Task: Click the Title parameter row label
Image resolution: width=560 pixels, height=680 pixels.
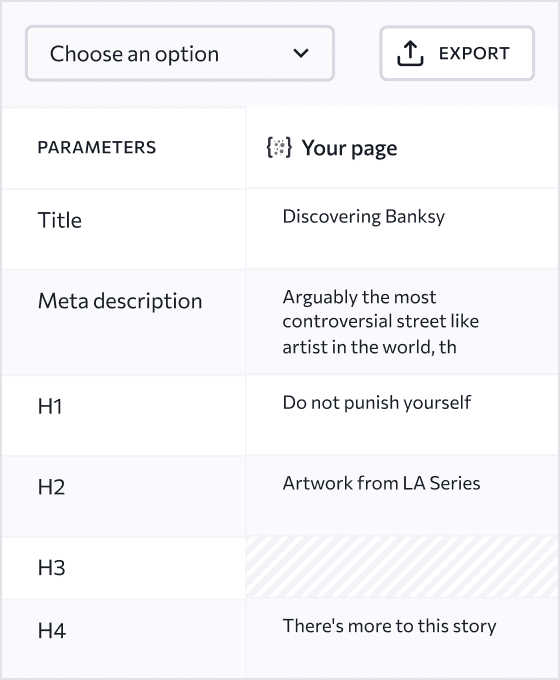Action: click(60, 220)
